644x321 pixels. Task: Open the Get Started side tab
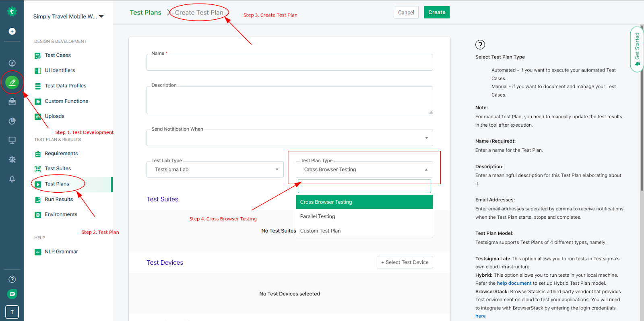[637, 49]
